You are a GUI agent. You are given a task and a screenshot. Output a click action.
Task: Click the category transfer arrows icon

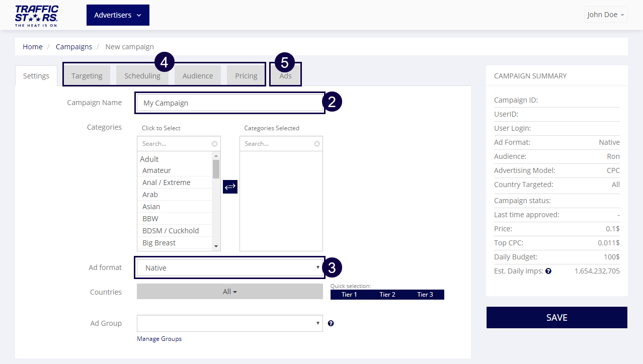click(x=230, y=187)
